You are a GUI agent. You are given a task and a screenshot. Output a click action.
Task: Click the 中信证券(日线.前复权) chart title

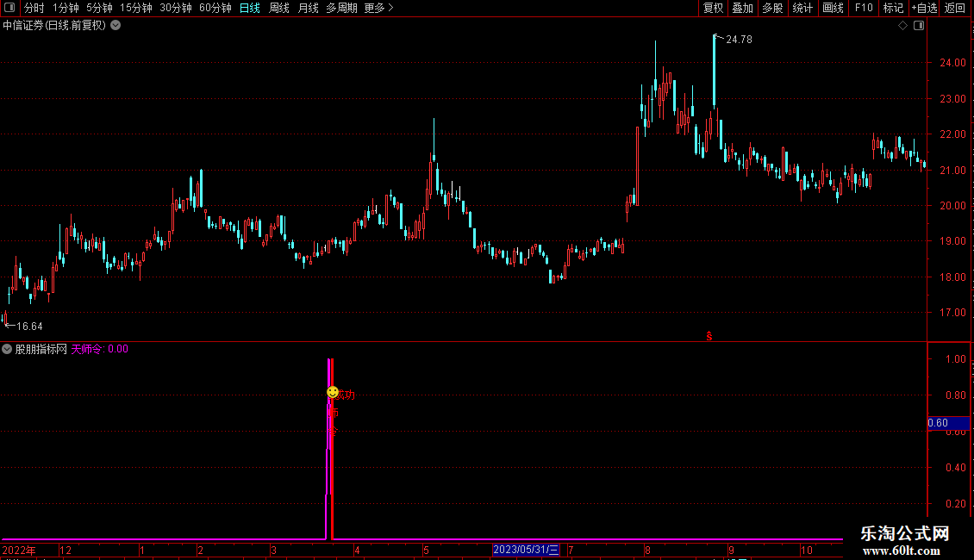pos(54,26)
